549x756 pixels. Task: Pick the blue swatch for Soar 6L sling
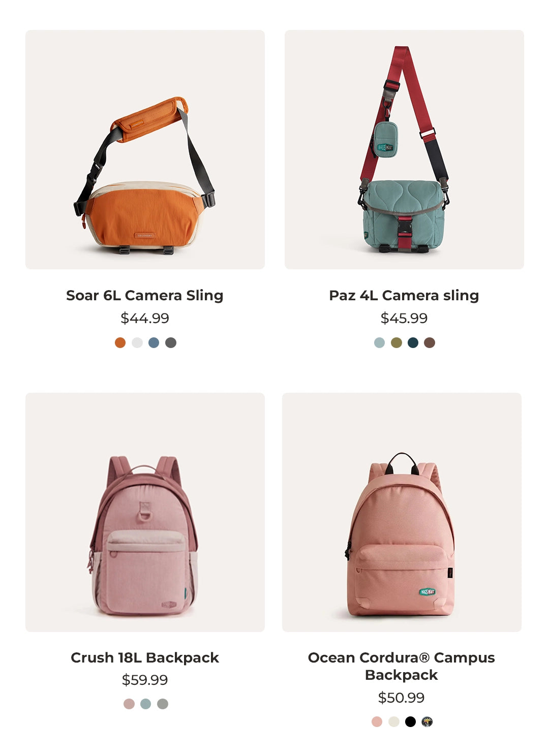154,342
